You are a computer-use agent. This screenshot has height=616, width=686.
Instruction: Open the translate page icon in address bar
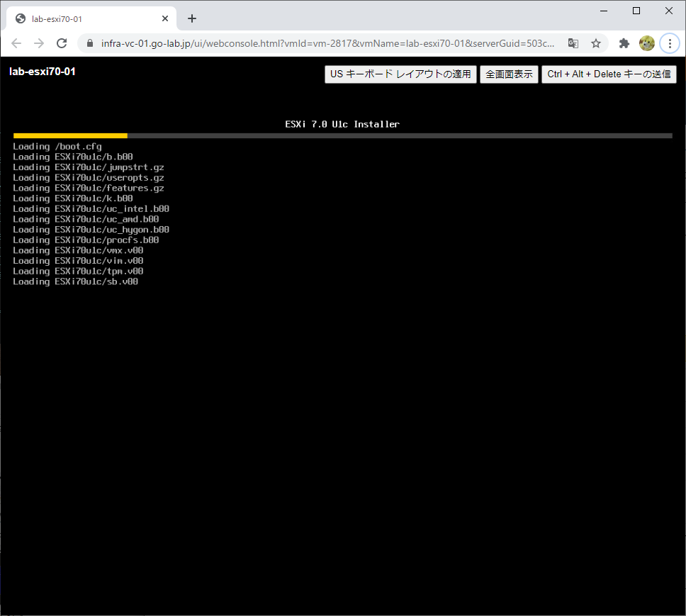(573, 43)
